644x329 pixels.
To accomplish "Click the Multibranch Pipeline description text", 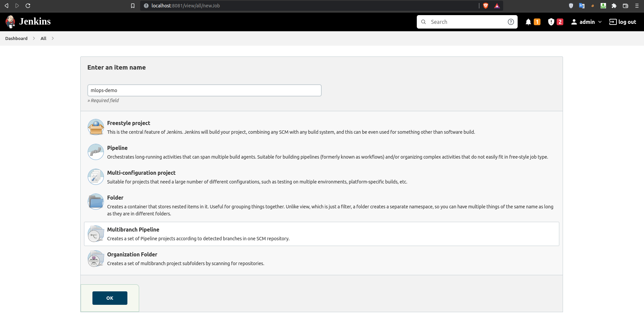I will pos(198,239).
